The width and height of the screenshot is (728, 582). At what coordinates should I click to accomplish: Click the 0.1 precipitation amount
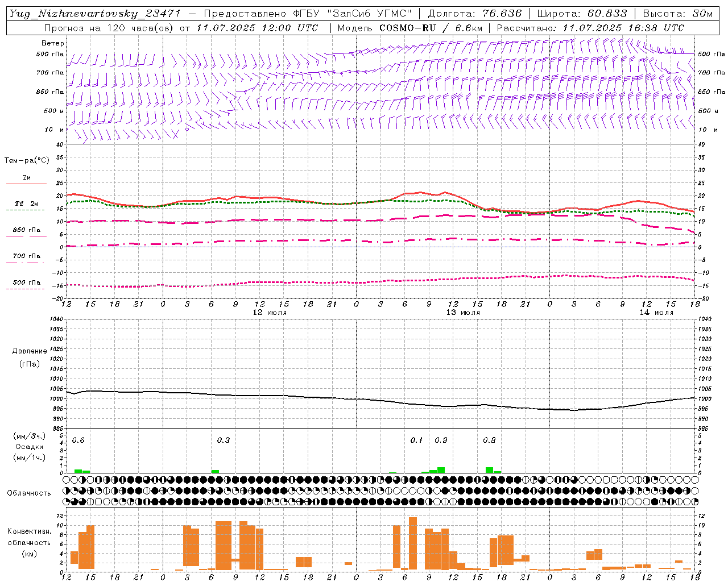[x=416, y=440]
